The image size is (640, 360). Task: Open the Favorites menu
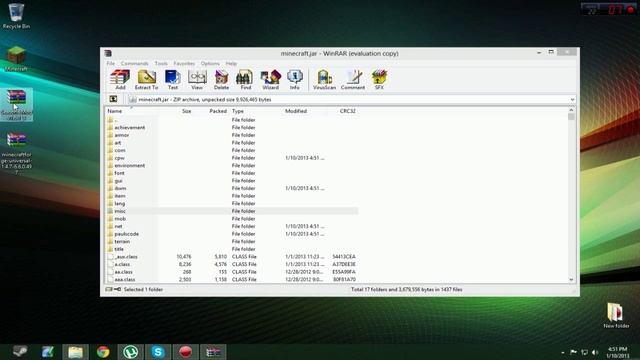point(184,64)
